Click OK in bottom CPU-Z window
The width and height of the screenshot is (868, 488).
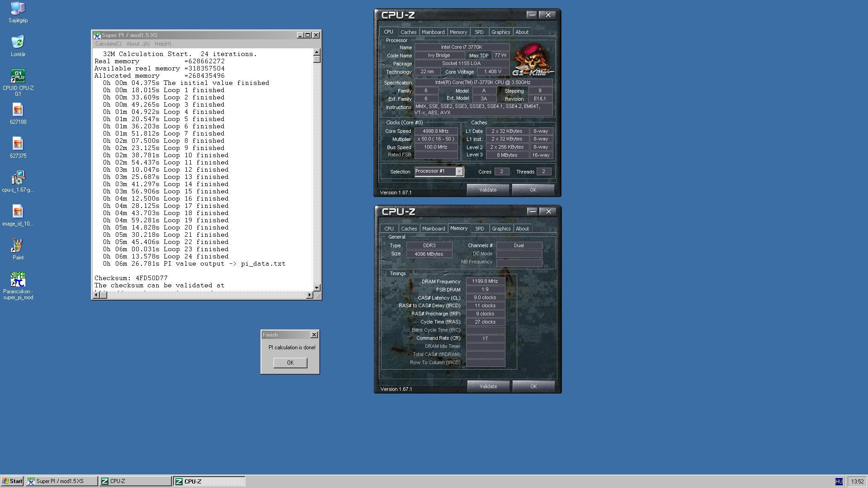coord(533,386)
